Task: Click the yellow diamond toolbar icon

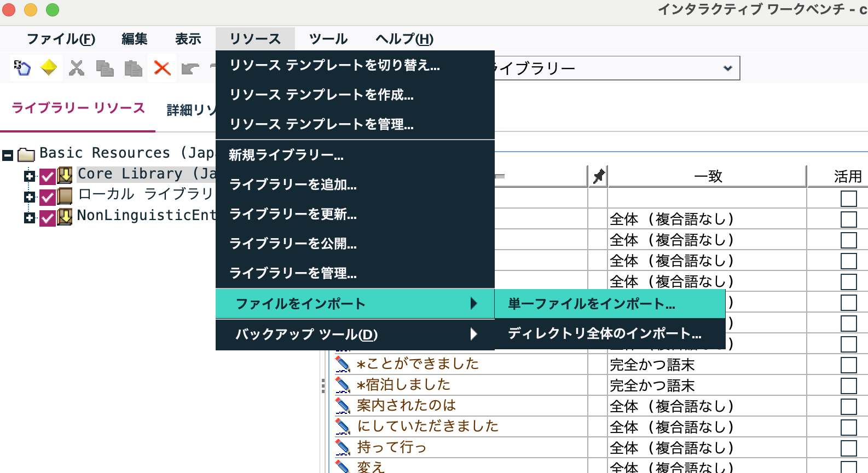Action: point(49,68)
